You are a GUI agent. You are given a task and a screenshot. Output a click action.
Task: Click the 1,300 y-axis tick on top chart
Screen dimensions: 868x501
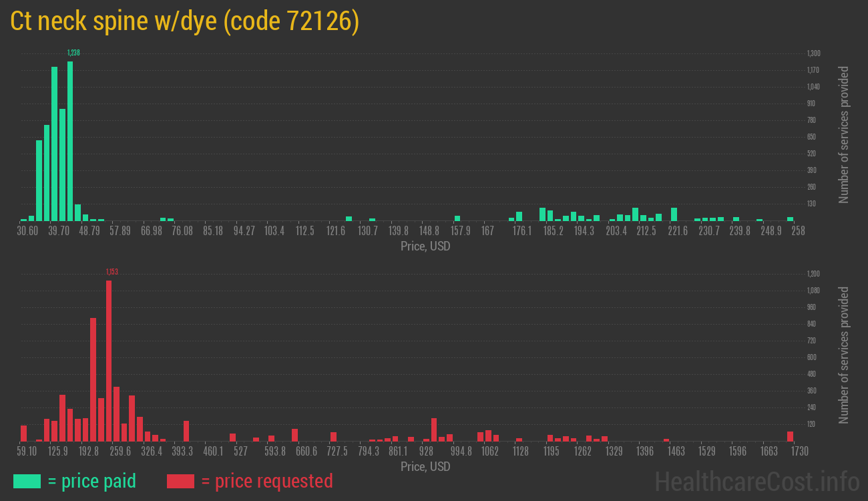pos(813,53)
